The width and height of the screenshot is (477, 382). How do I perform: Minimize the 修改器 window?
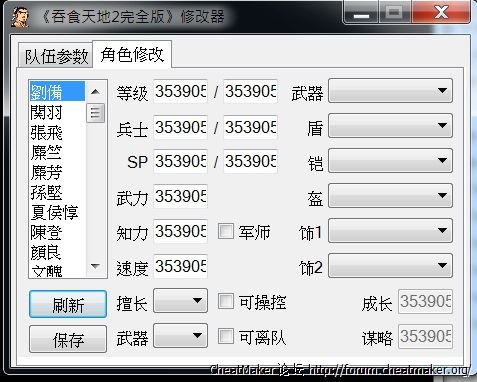(x=361, y=13)
